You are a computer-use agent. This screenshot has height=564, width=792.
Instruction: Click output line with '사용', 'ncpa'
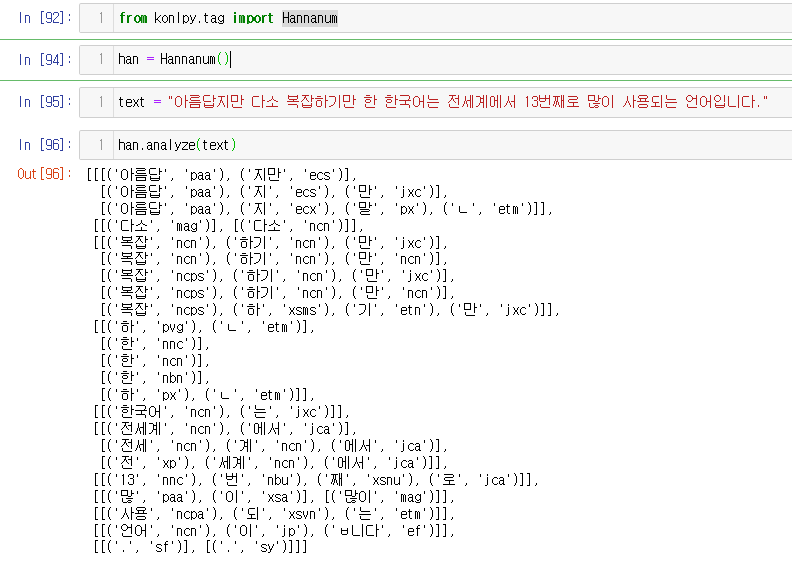pyautogui.click(x=274, y=514)
